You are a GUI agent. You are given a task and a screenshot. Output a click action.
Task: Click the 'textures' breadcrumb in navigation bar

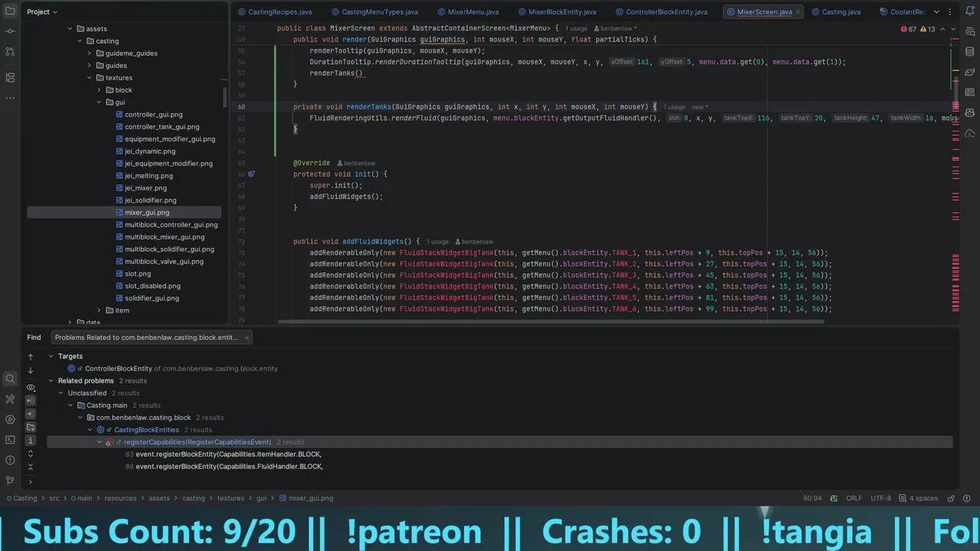[x=230, y=498]
